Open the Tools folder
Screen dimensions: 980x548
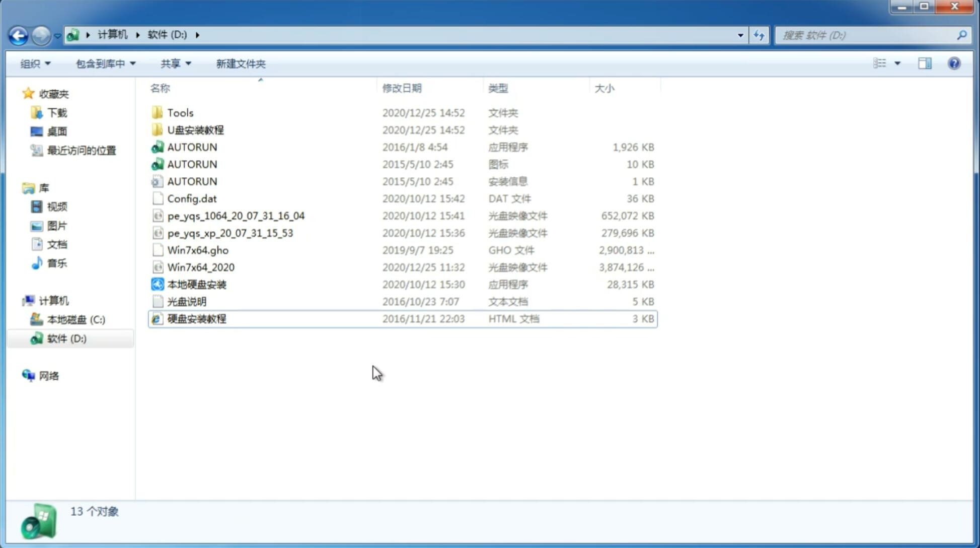pos(179,112)
